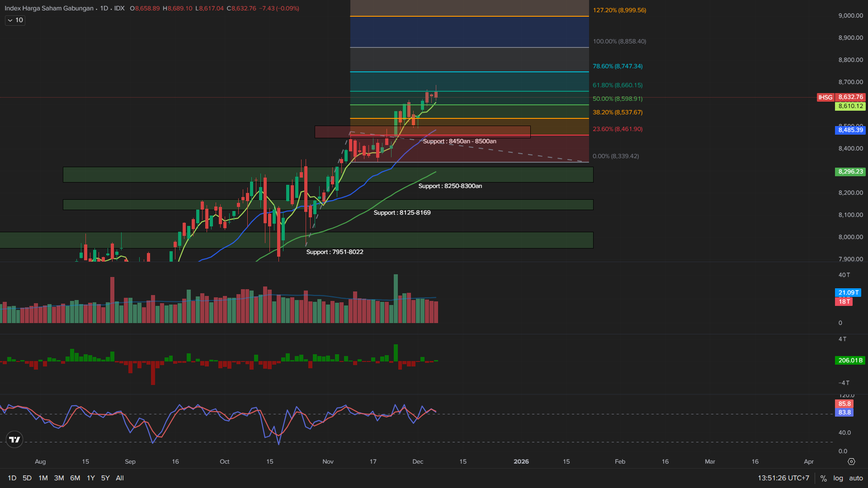Select the 5D time range

click(27, 478)
